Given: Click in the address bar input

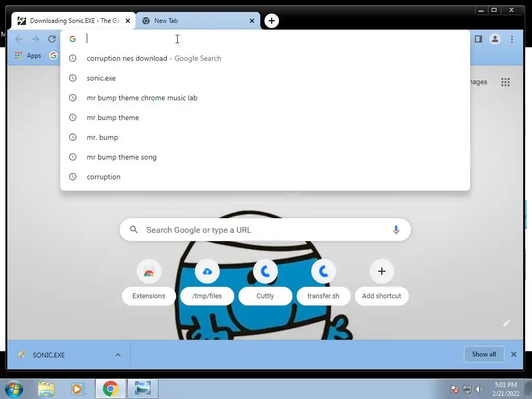Looking at the screenshot, I should pyautogui.click(x=264, y=38).
